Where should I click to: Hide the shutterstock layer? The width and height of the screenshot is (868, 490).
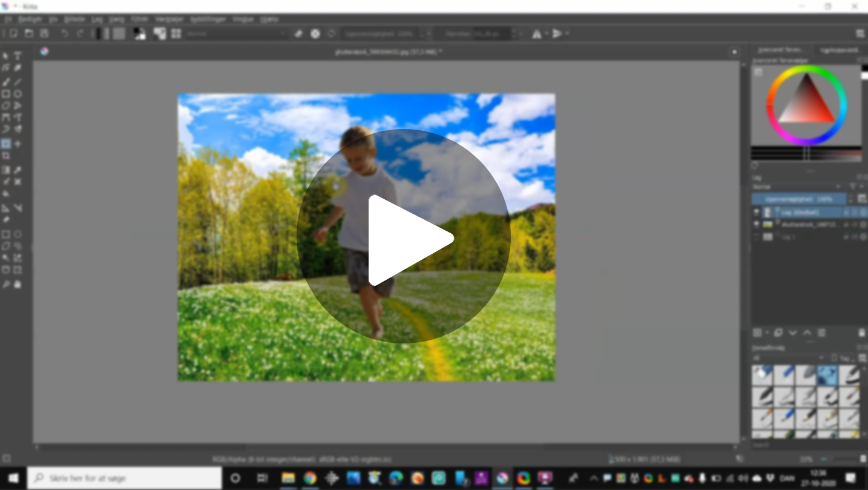[756, 224]
